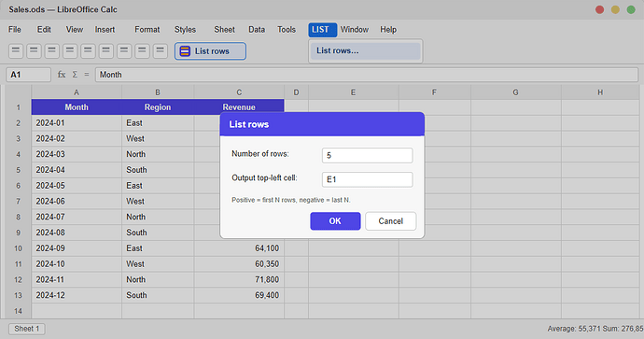The width and height of the screenshot is (644, 339).
Task: Choose the List rows… menu entry
Action: point(366,51)
